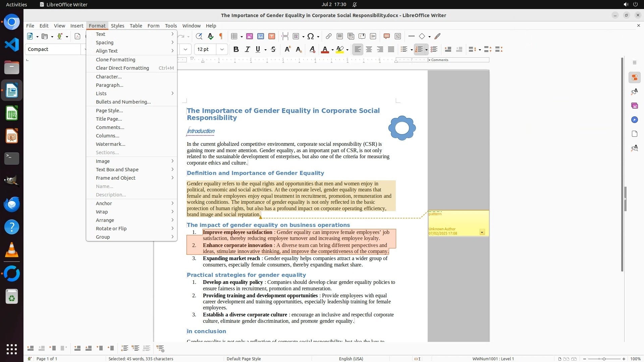
Task: Open the sidebar Navigator icon
Action: (x=634, y=120)
